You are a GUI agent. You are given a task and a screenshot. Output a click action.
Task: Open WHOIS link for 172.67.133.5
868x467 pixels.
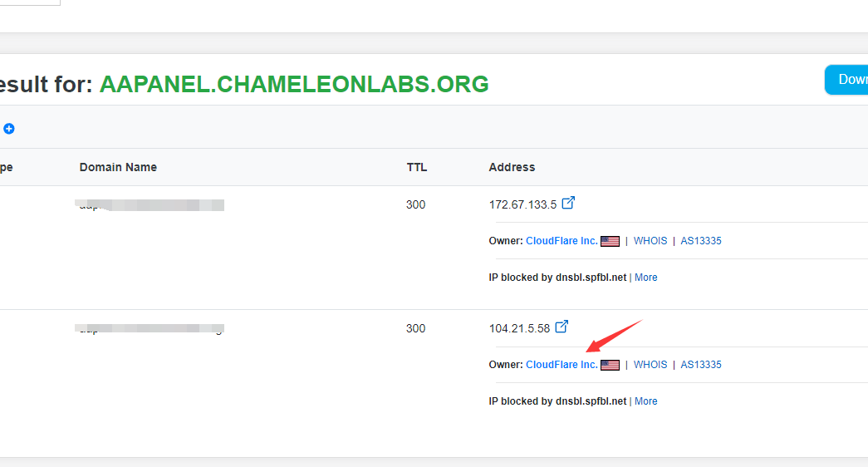650,241
